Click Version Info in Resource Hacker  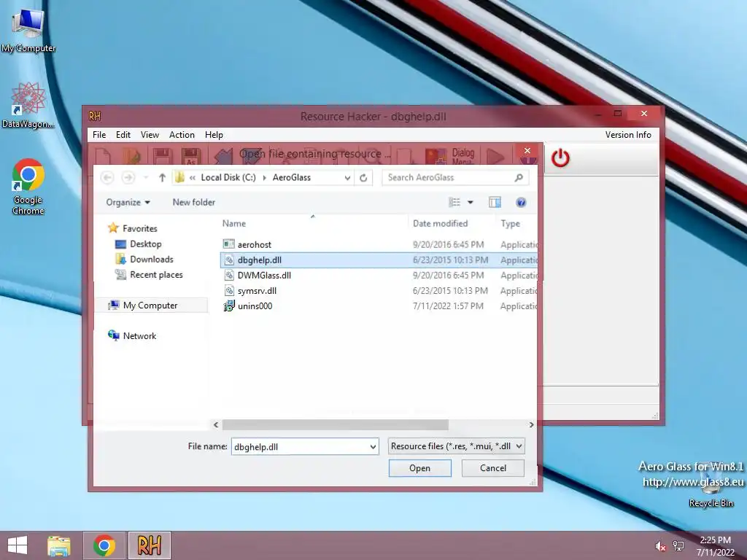[x=628, y=135]
